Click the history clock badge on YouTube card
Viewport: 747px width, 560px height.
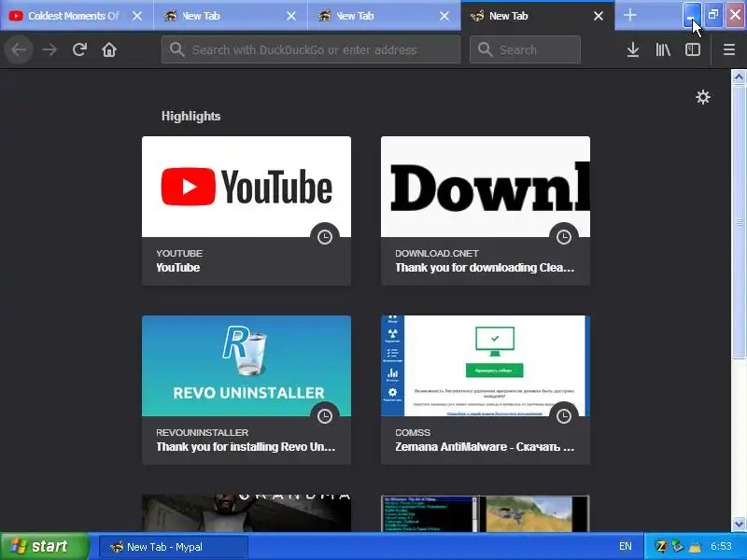(x=325, y=237)
